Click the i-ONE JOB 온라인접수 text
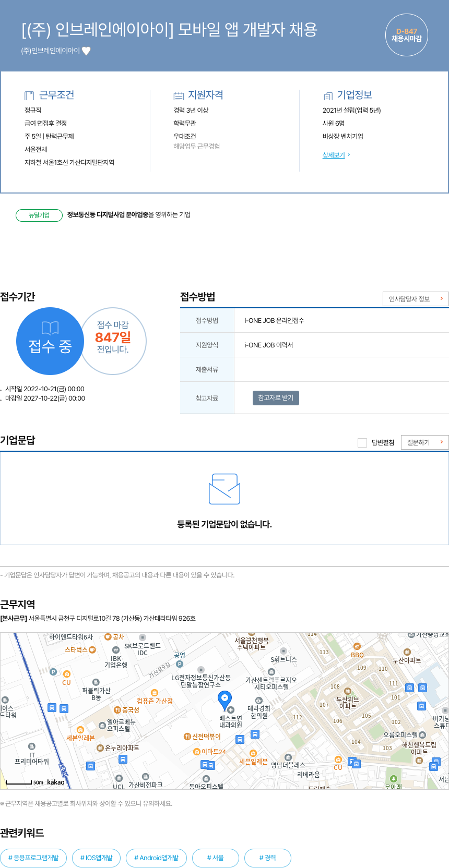Image resolution: width=449 pixels, height=868 pixels. coord(274,321)
